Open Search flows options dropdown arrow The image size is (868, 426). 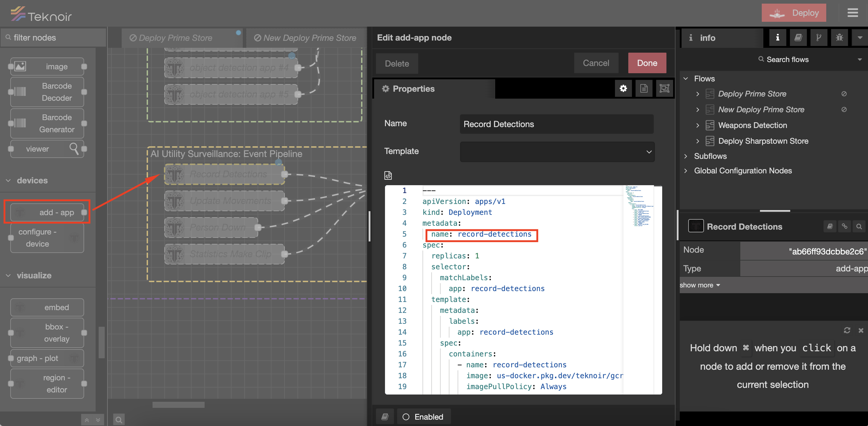[860, 59]
